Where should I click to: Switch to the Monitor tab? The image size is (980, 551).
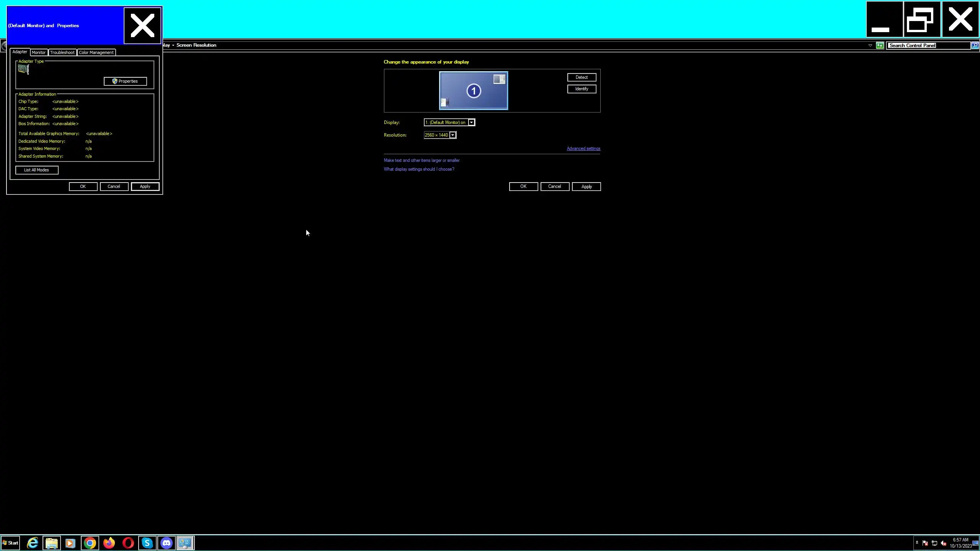[x=39, y=52]
